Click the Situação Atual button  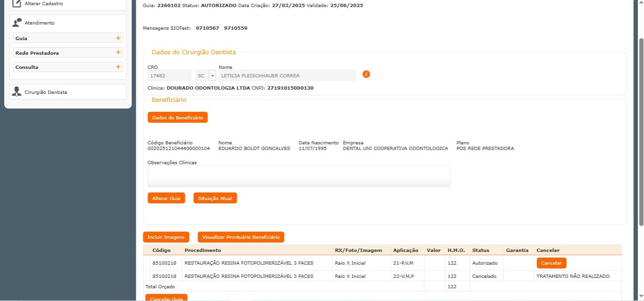(215, 198)
